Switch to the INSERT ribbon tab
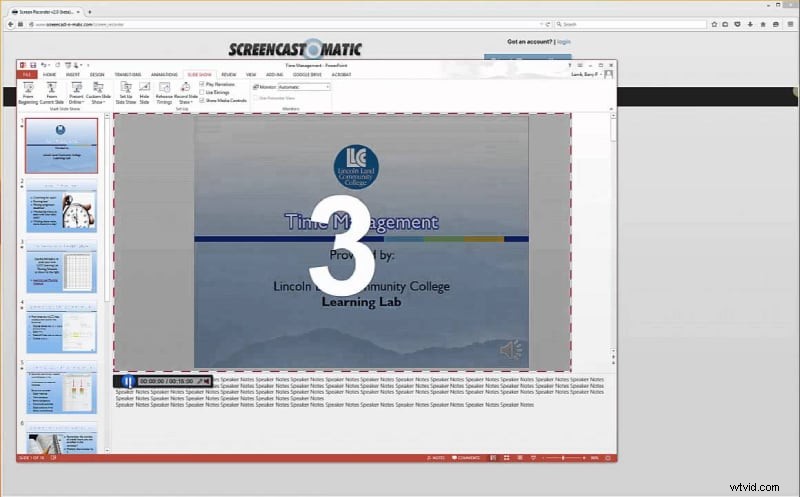Screen dimensions: 800x497 coord(73,74)
